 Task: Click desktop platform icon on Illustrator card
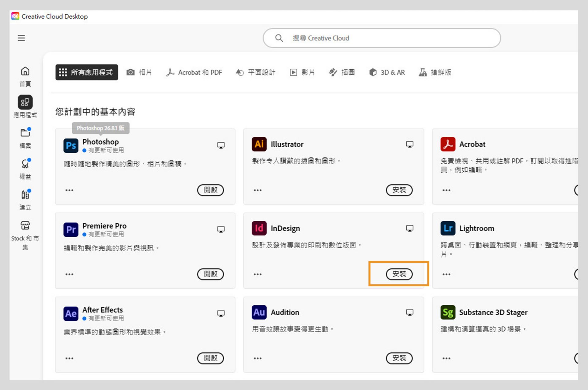[x=409, y=144]
